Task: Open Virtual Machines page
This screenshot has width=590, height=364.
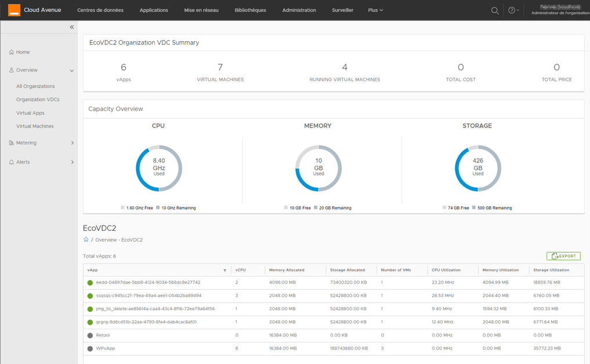Action: pyautogui.click(x=35, y=126)
